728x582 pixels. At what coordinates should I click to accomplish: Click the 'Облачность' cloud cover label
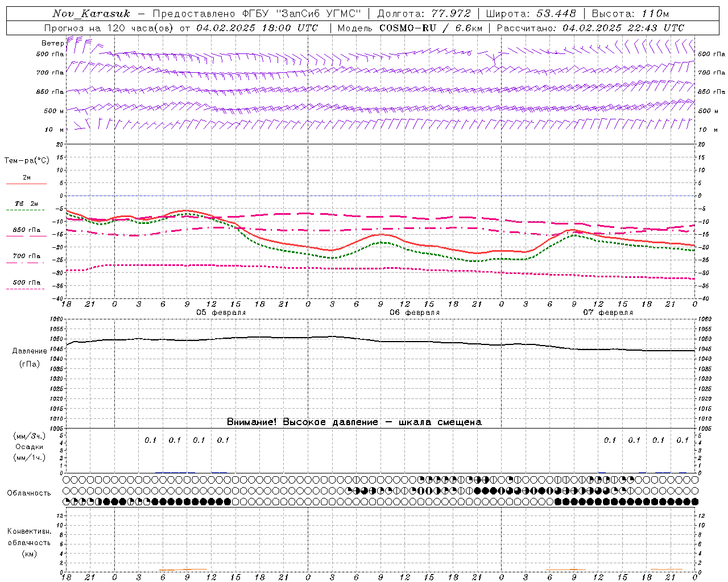[x=29, y=493]
